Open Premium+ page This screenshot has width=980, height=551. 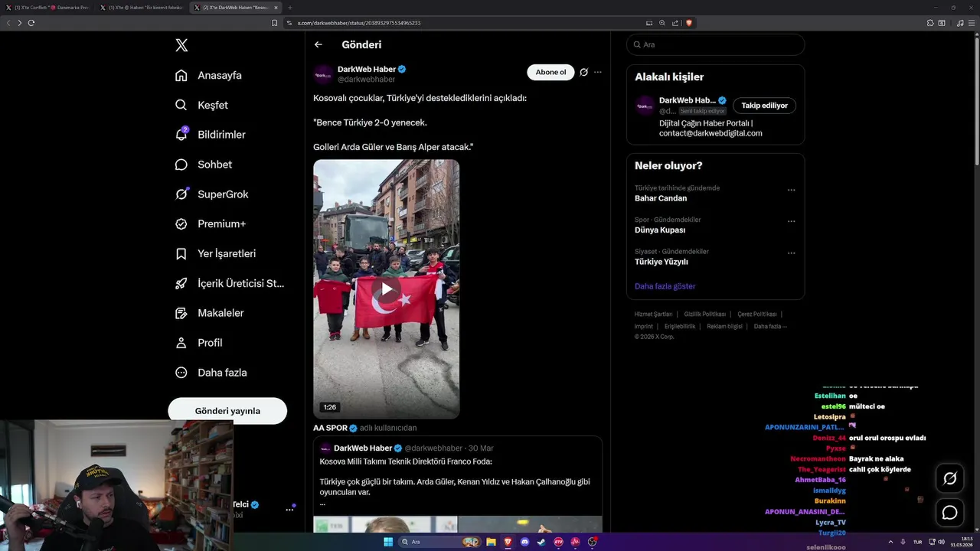click(211, 224)
